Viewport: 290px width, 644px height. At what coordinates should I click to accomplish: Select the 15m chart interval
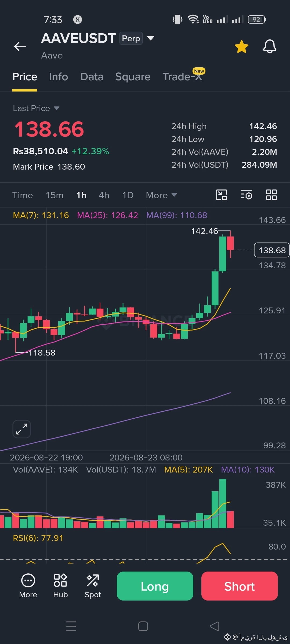point(55,195)
